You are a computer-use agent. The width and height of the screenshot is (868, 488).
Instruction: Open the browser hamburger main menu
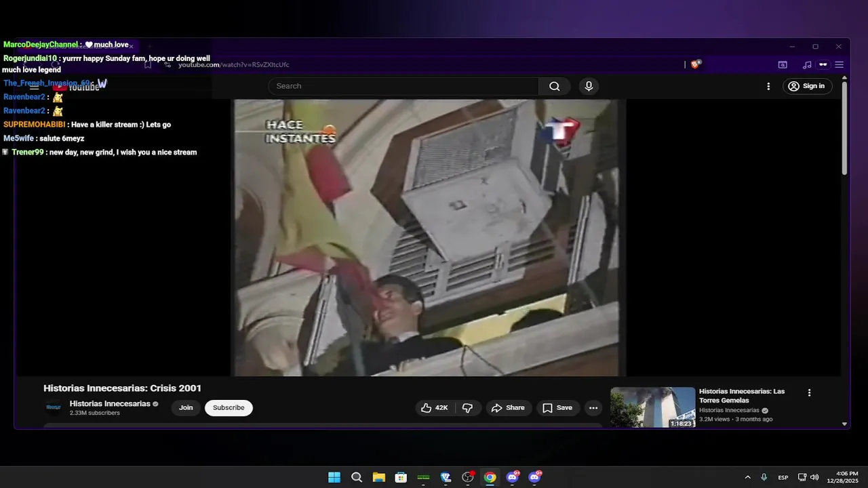[x=839, y=65]
